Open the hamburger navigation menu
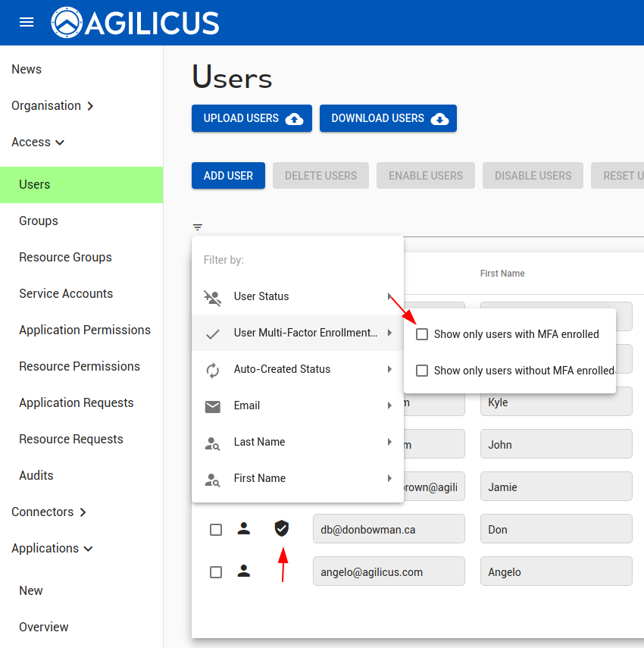Viewport: 644px width, 648px height. [x=27, y=23]
